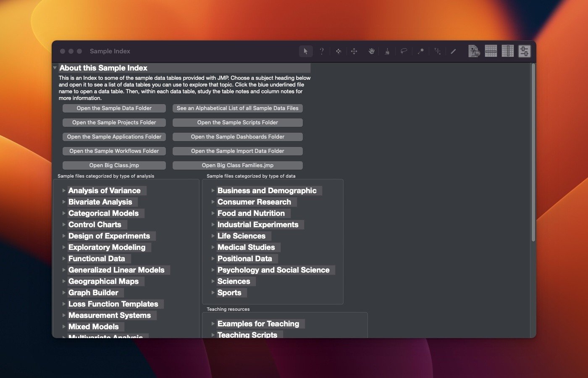588x378 pixels.
Task: Expand Analysis of Variance category
Action: 64,191
